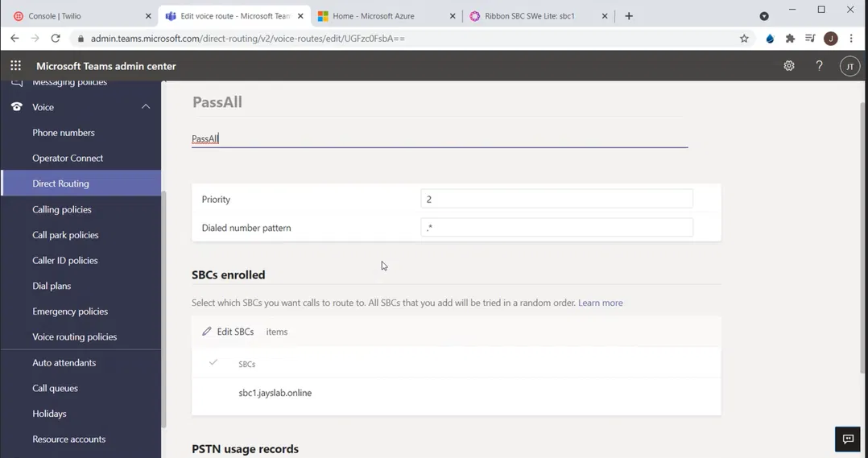Click the Priority input field

coord(556,199)
